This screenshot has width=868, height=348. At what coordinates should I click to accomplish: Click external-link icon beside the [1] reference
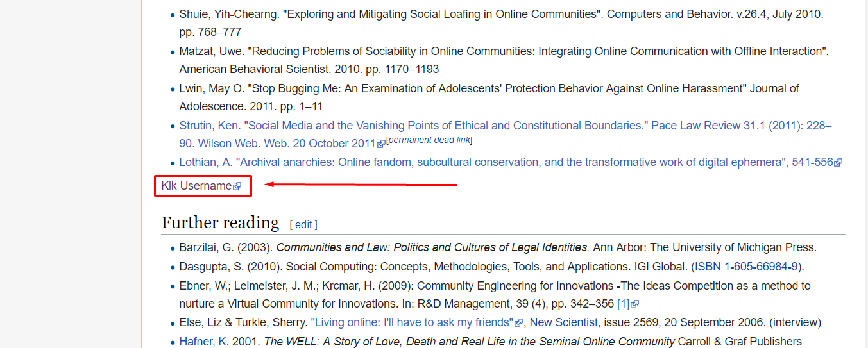tap(635, 304)
